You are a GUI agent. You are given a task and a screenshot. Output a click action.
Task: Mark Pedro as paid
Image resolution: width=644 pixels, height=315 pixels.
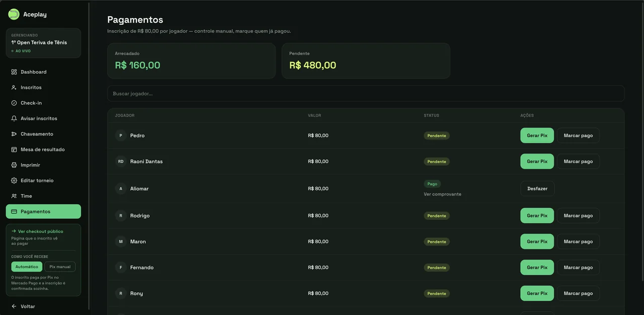(x=578, y=135)
